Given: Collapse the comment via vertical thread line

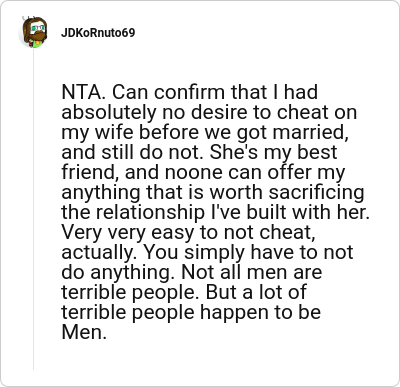Looking at the screenshot, I should tap(33, 209).
